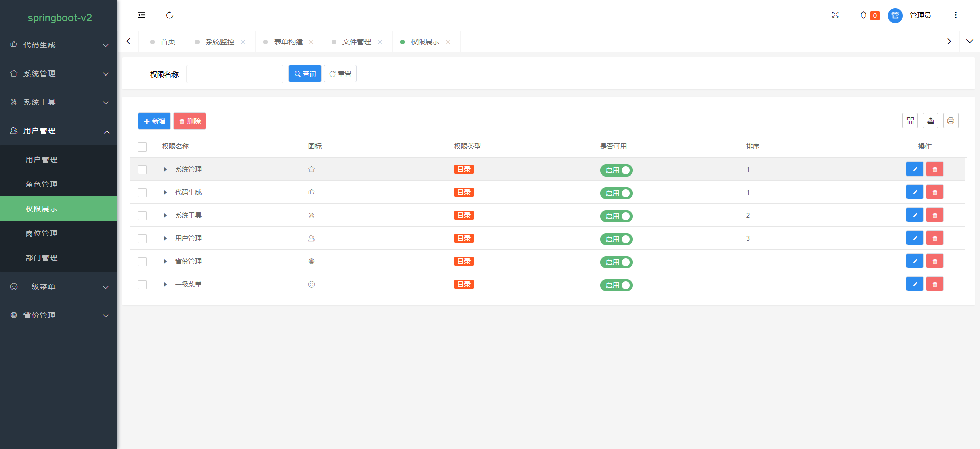Click the refresh icon in the header
This screenshot has height=449, width=980.
[170, 15]
